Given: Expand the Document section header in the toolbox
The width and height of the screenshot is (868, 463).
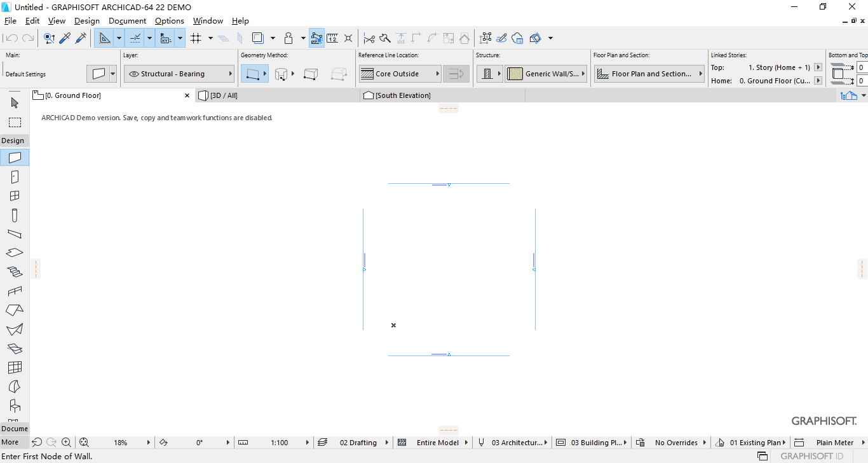Looking at the screenshot, I should [15, 429].
